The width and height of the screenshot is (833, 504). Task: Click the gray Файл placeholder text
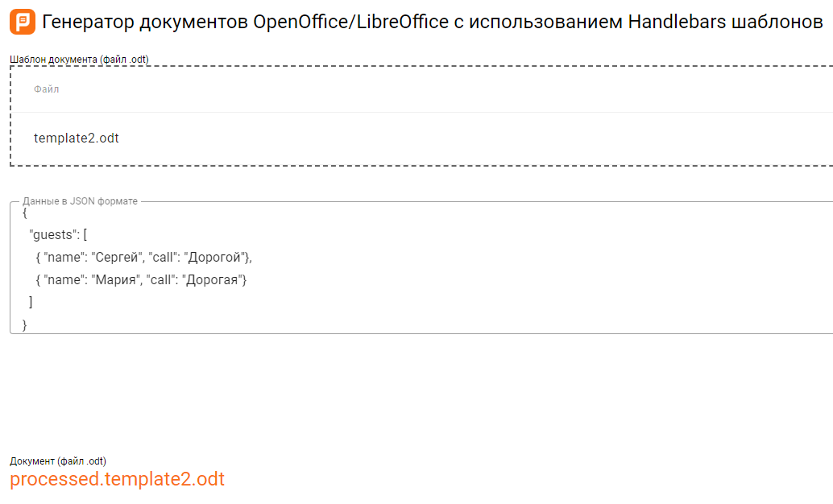tap(47, 89)
